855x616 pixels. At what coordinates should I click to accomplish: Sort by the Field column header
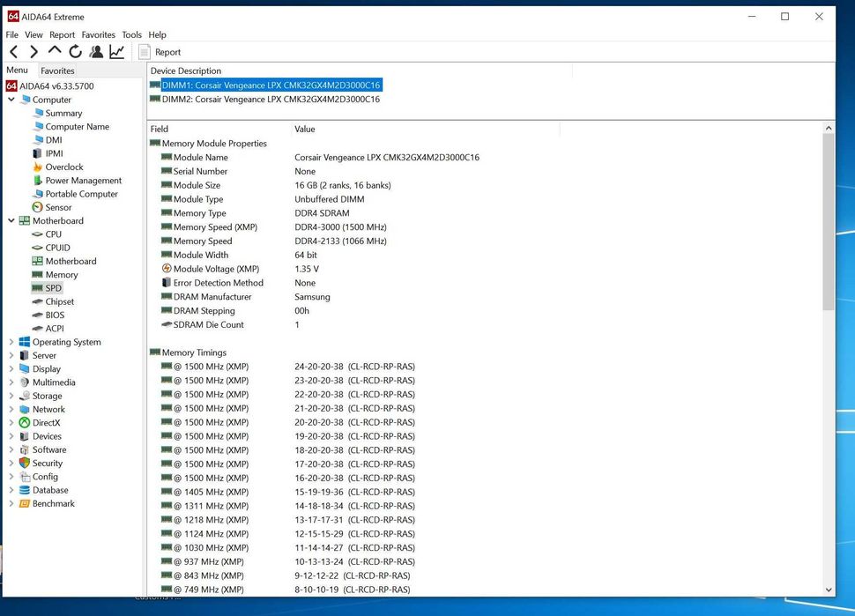[x=218, y=129]
